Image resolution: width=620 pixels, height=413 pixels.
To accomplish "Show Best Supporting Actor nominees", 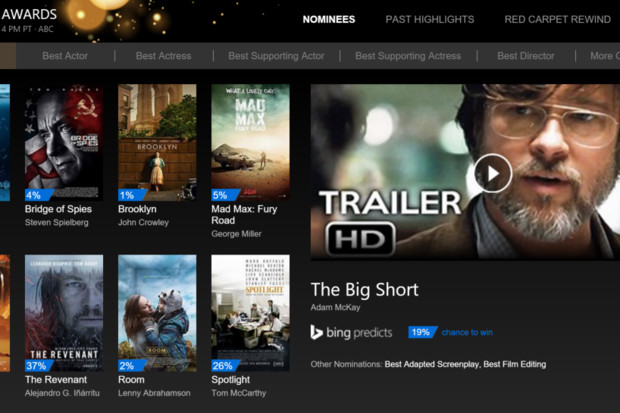I will coord(276,56).
